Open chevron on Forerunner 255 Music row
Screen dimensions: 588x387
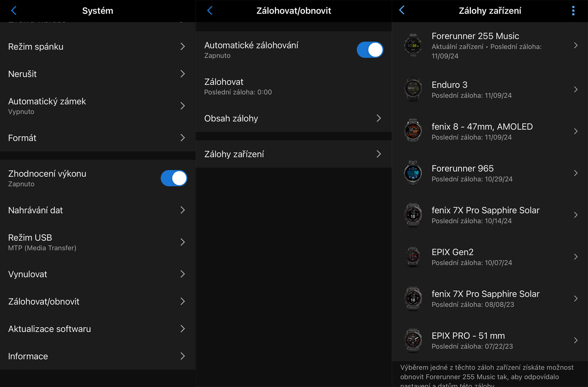coord(576,46)
